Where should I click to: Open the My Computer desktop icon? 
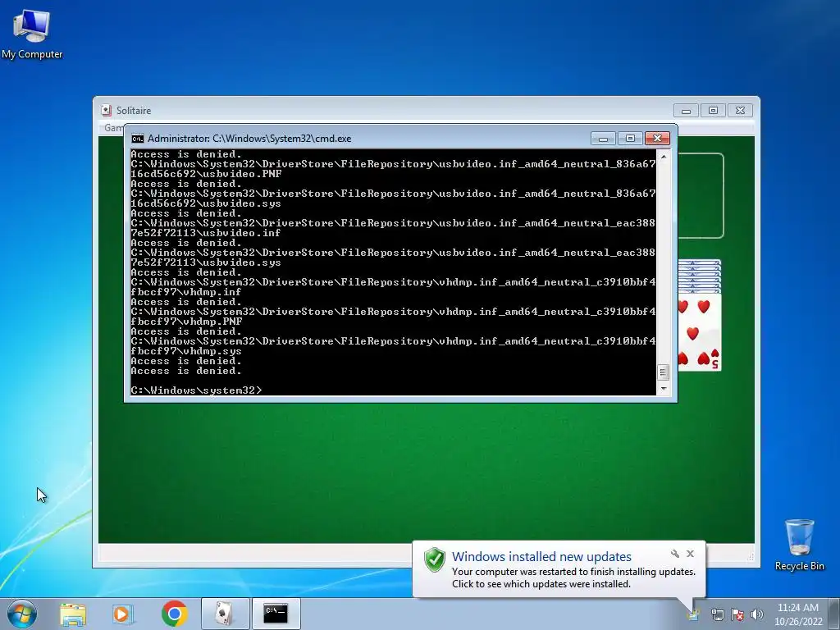(x=32, y=34)
